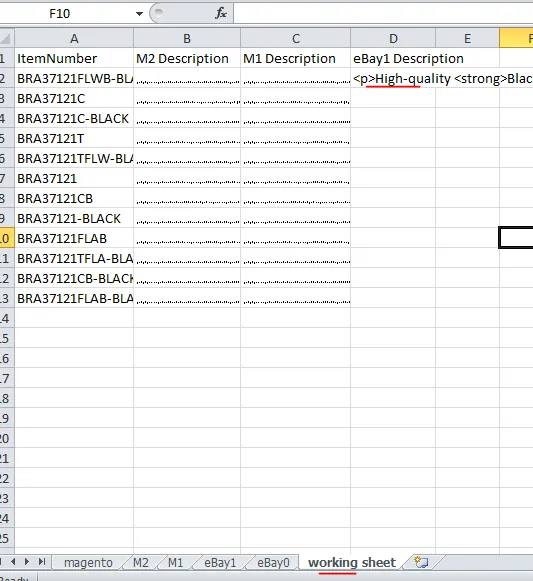Click the previous sheet scroll arrow
The width and height of the screenshot is (533, 581).
(14, 562)
